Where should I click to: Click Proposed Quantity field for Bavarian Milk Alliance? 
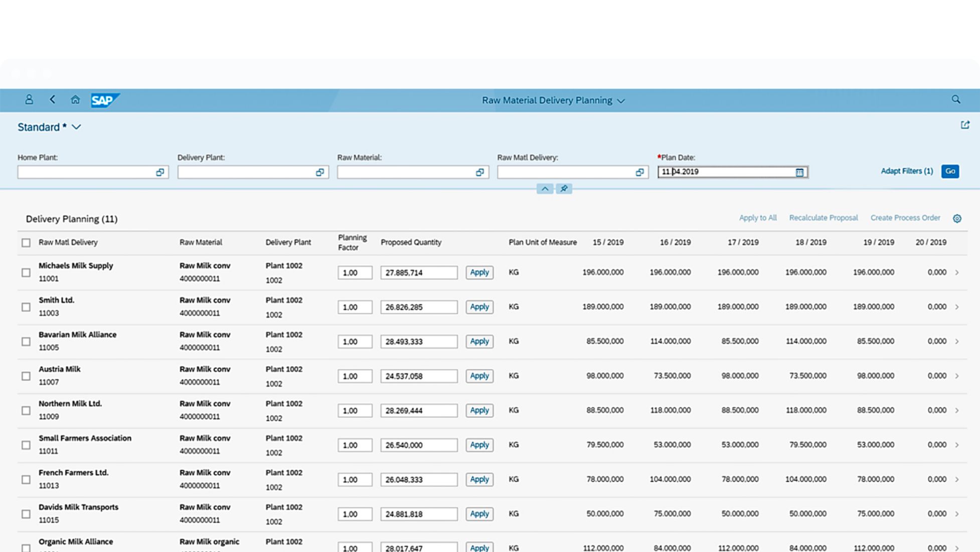418,341
